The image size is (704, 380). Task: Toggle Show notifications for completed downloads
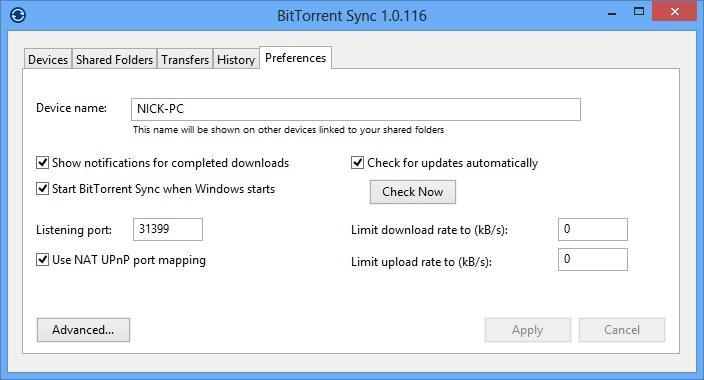click(x=42, y=163)
